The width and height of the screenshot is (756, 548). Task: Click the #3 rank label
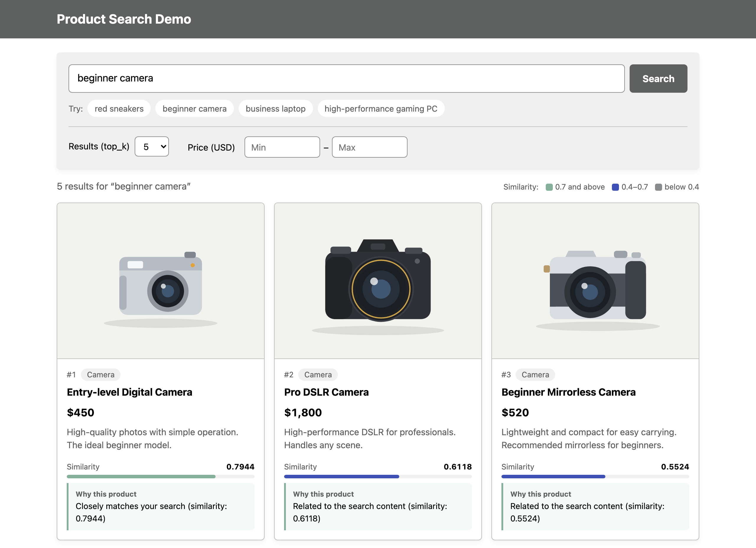tap(506, 375)
